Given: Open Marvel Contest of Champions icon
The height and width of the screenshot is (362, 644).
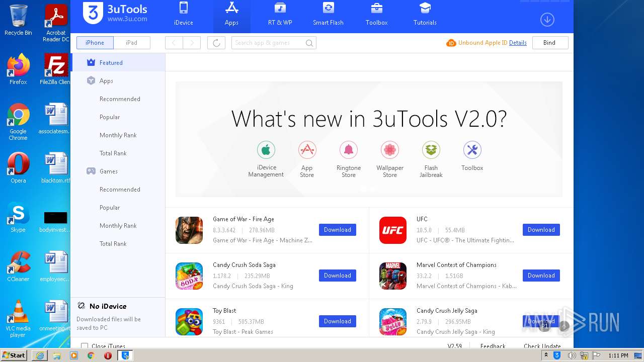Looking at the screenshot, I should (393, 276).
